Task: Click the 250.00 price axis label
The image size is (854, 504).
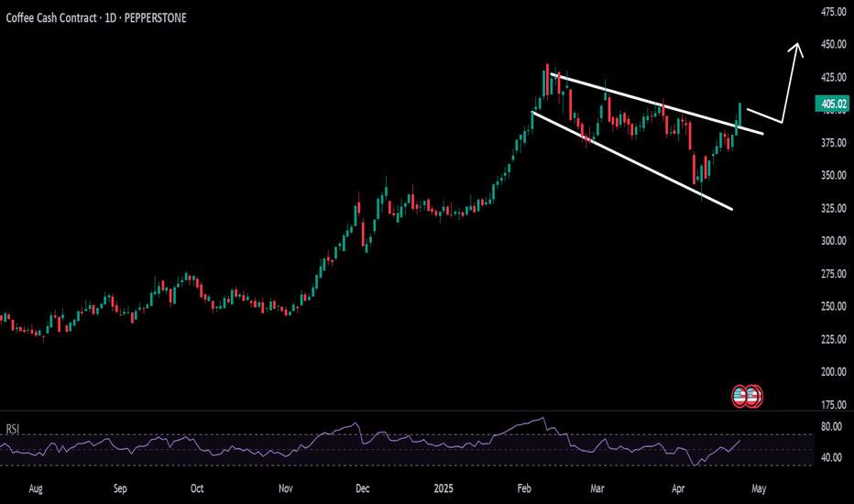Action: (833, 306)
